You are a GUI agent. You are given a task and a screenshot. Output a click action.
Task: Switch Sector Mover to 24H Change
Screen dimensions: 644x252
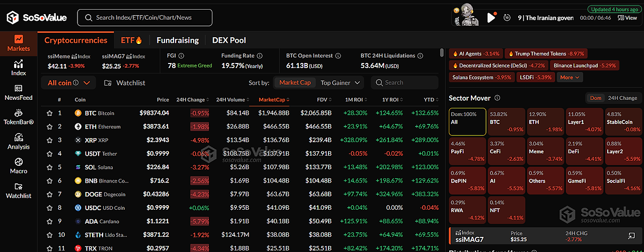[x=622, y=98]
